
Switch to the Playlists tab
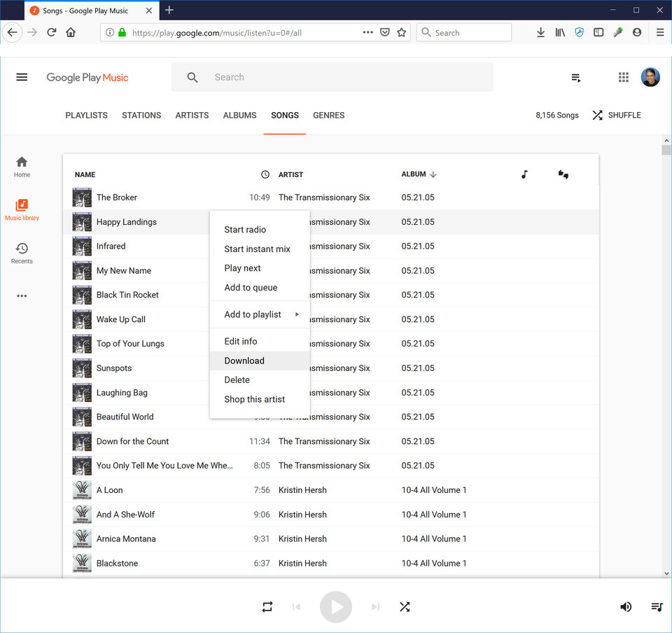(87, 116)
